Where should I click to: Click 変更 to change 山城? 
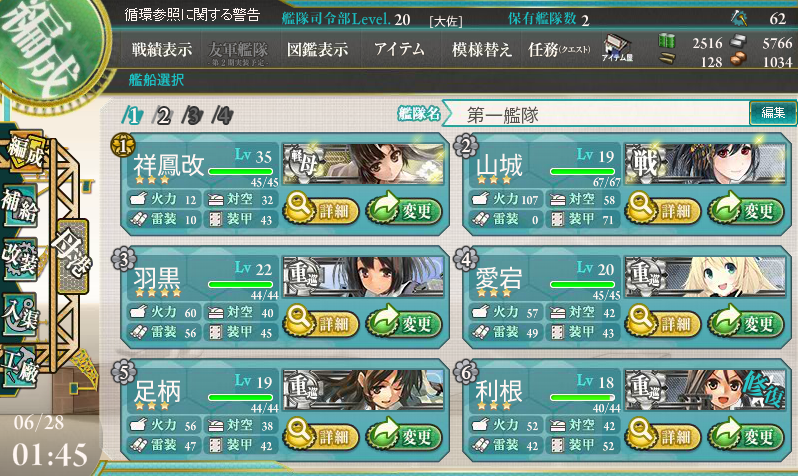(x=746, y=209)
